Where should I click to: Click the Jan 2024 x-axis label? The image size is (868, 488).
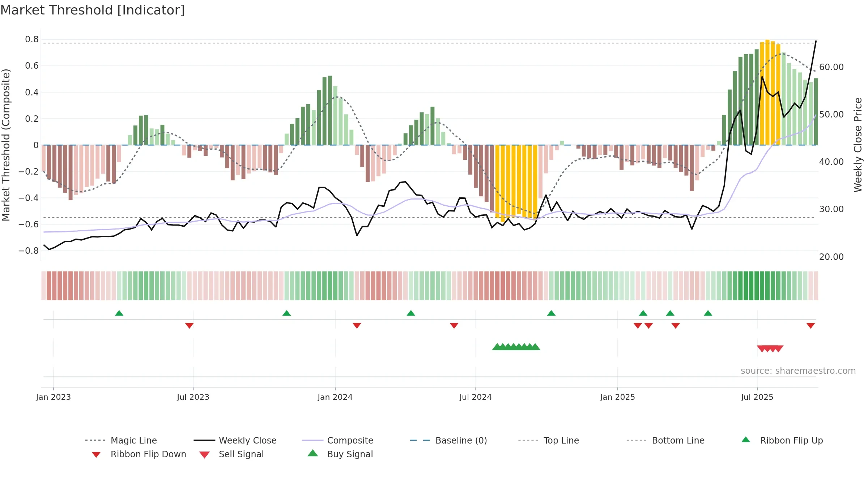click(x=335, y=397)
